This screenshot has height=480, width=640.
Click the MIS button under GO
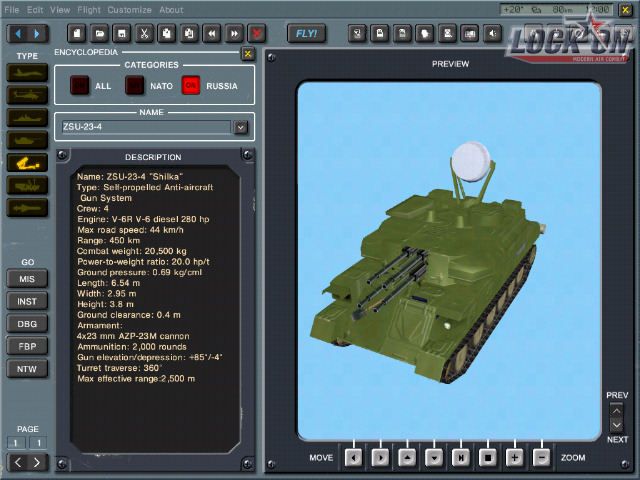click(27, 278)
